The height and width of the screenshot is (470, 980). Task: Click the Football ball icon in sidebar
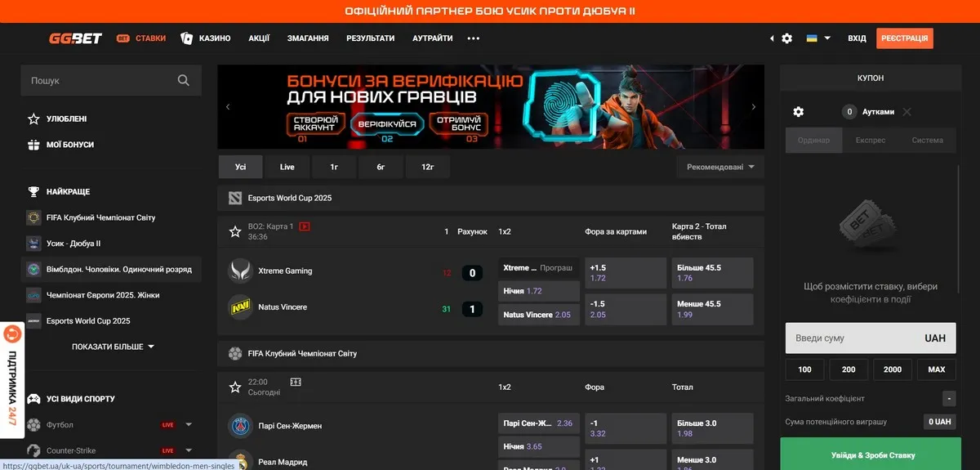click(33, 425)
